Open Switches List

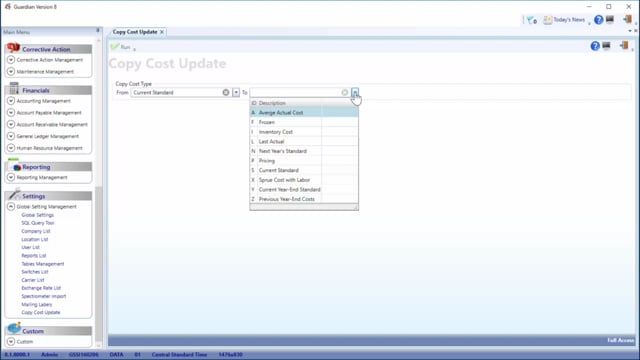[35, 272]
